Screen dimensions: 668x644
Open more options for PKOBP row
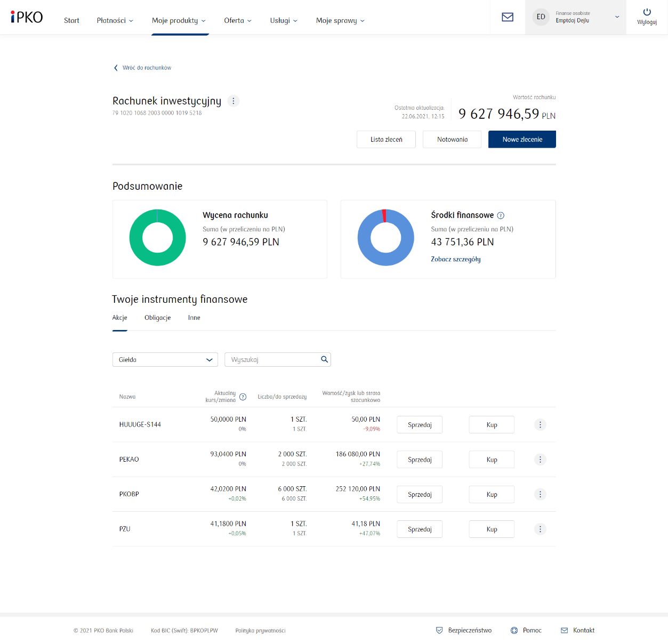click(x=540, y=494)
